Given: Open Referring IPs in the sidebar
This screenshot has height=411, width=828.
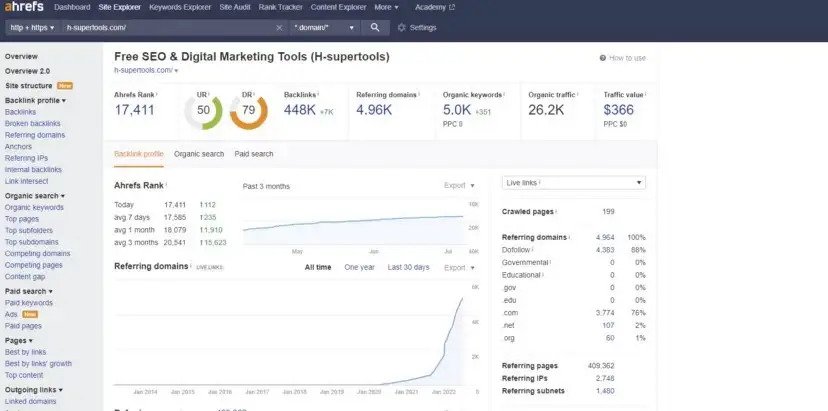Looking at the screenshot, I should (x=26, y=158).
